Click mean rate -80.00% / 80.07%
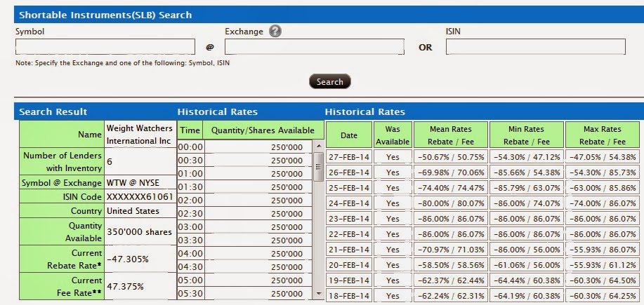Image resolution: width=644 pixels, height=305 pixels. [451, 203]
